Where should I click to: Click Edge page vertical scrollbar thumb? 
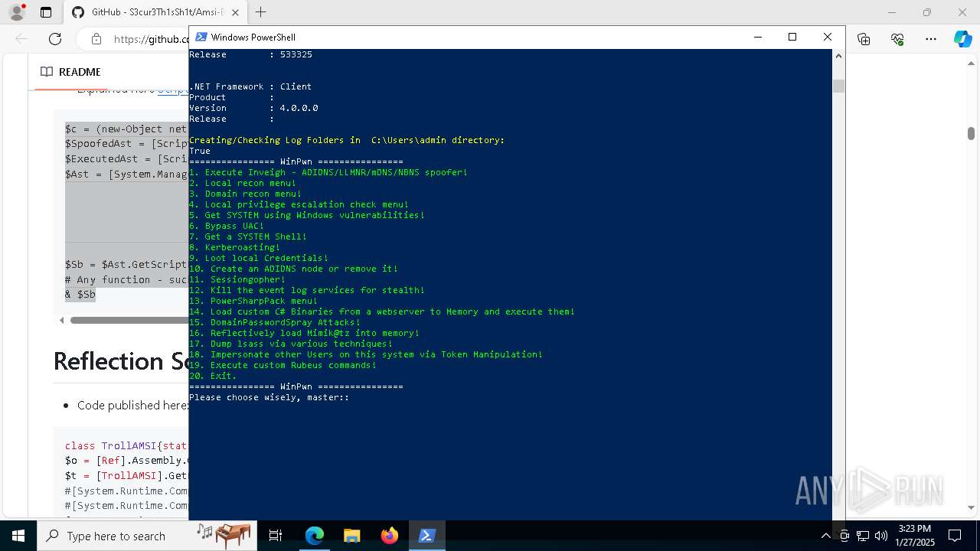tap(971, 133)
